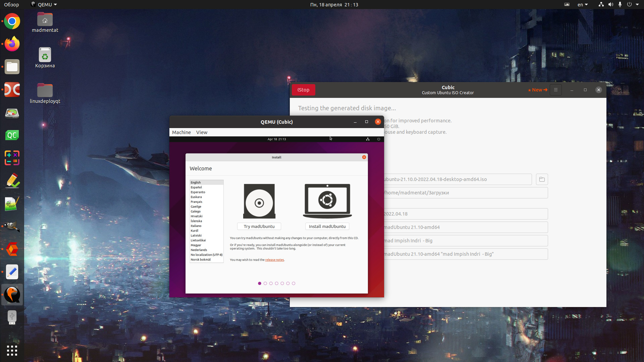Browse for ISO file folder button in Cubic
The height and width of the screenshot is (362, 644).
pyautogui.click(x=542, y=179)
